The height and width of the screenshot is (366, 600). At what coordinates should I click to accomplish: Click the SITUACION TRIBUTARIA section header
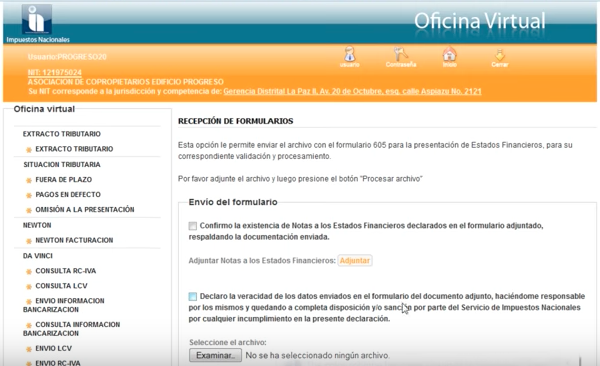tap(62, 165)
